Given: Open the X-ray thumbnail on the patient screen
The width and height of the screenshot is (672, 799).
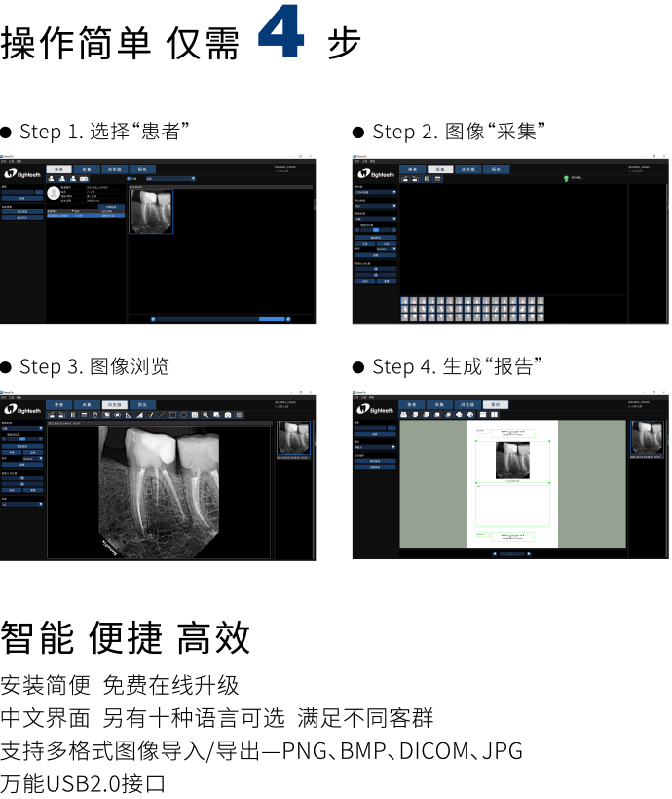Looking at the screenshot, I should click(x=151, y=211).
